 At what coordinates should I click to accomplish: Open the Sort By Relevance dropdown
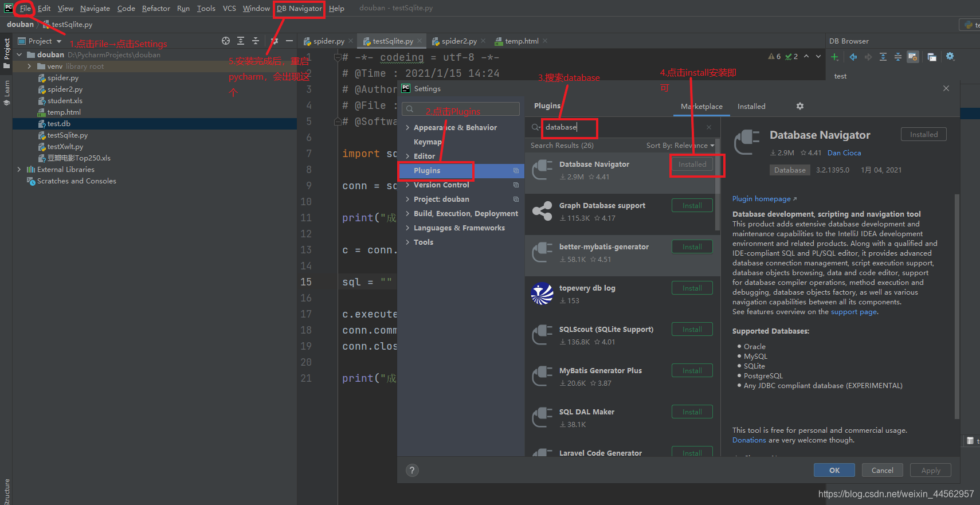(x=680, y=145)
